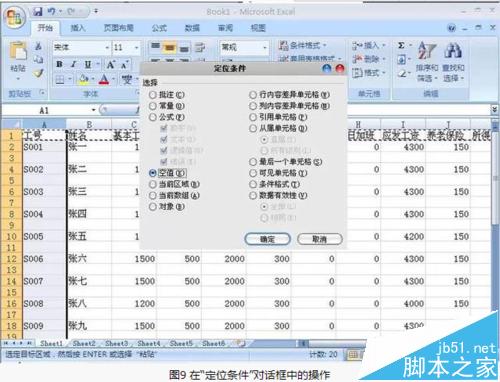This screenshot has height=382, width=500.
Task: Click the 取消 (Cancel) button
Action: (x=319, y=239)
